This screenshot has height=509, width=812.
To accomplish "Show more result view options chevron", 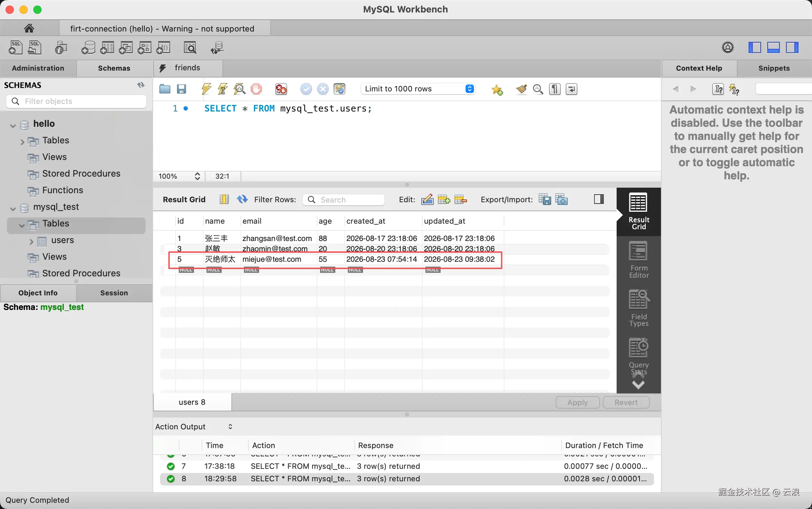I will pos(638,384).
